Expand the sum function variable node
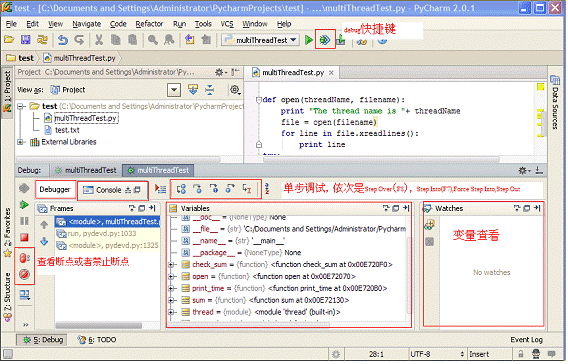568x364 pixels. tap(172, 301)
